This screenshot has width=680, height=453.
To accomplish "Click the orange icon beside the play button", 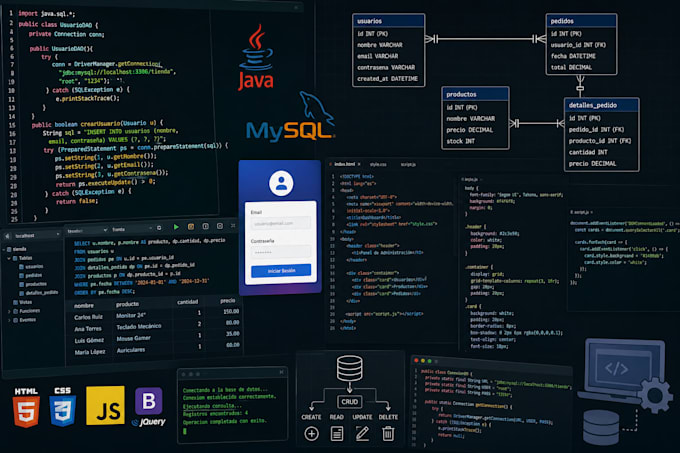I will point(191,227).
